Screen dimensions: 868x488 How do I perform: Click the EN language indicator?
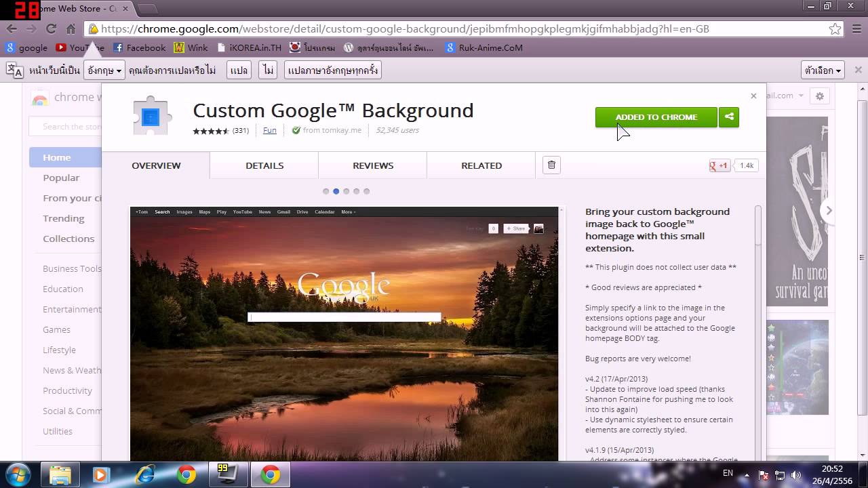click(728, 473)
